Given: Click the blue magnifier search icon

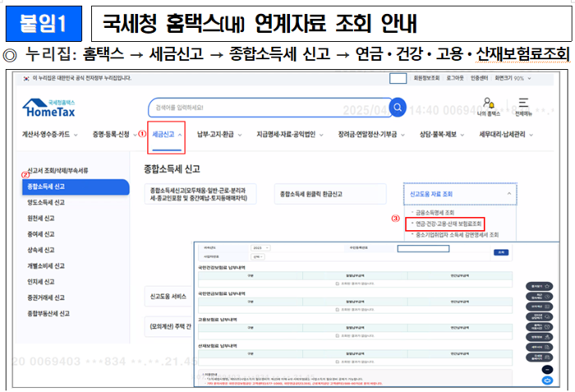Looking at the screenshot, I should [x=398, y=107].
